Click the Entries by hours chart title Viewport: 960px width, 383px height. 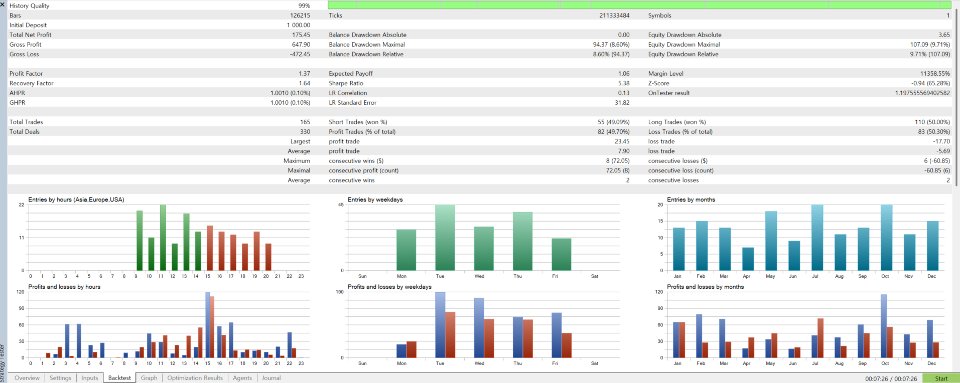pos(77,200)
